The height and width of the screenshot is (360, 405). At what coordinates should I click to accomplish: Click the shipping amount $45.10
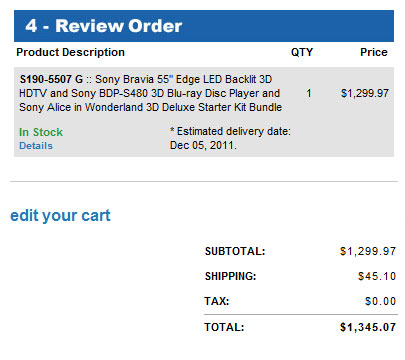click(x=377, y=276)
